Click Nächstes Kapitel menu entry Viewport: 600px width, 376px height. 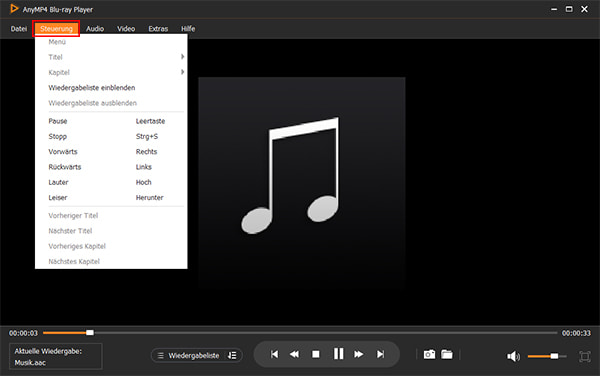[111, 261]
